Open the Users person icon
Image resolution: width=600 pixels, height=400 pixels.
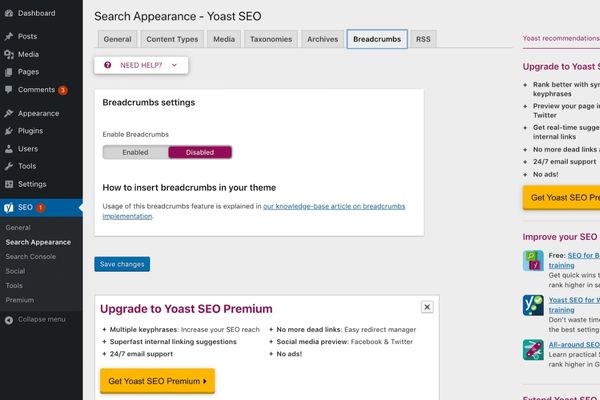(9, 149)
